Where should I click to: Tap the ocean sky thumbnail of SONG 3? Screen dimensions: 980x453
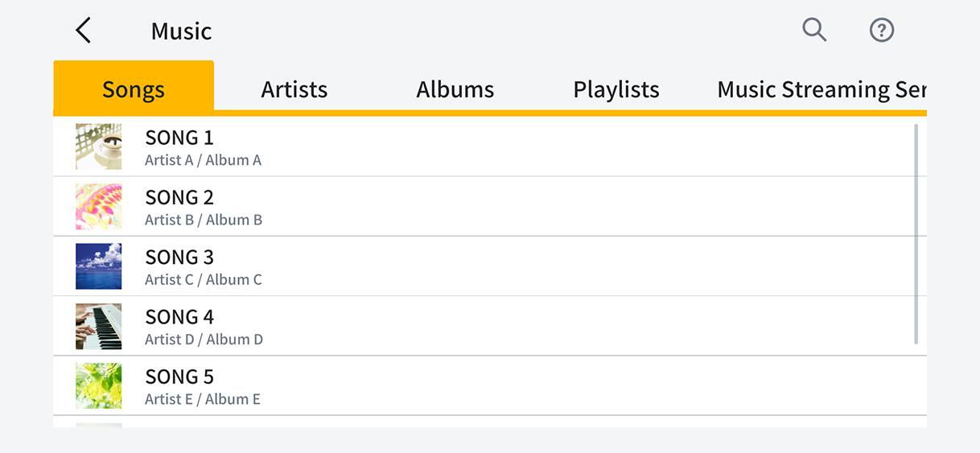[x=99, y=266]
